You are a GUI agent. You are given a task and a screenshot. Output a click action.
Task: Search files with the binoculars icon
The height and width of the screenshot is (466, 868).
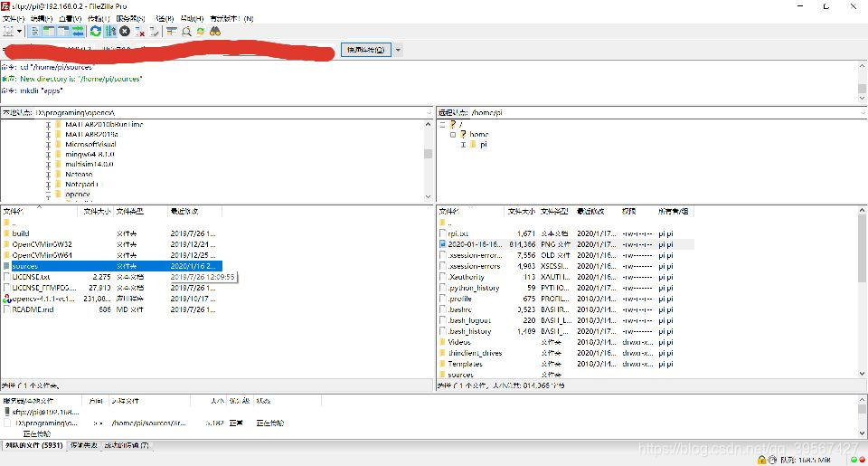[x=215, y=32]
